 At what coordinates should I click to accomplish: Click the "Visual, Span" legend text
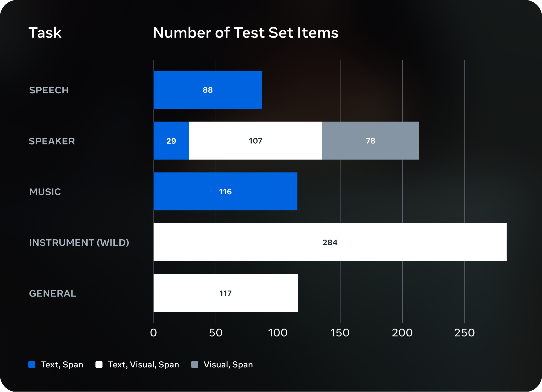(x=228, y=364)
